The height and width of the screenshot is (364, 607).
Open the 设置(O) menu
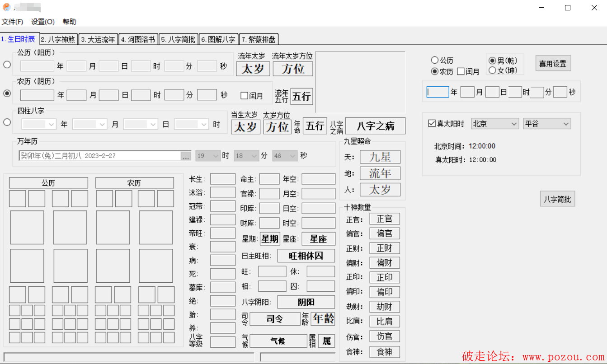(43, 22)
